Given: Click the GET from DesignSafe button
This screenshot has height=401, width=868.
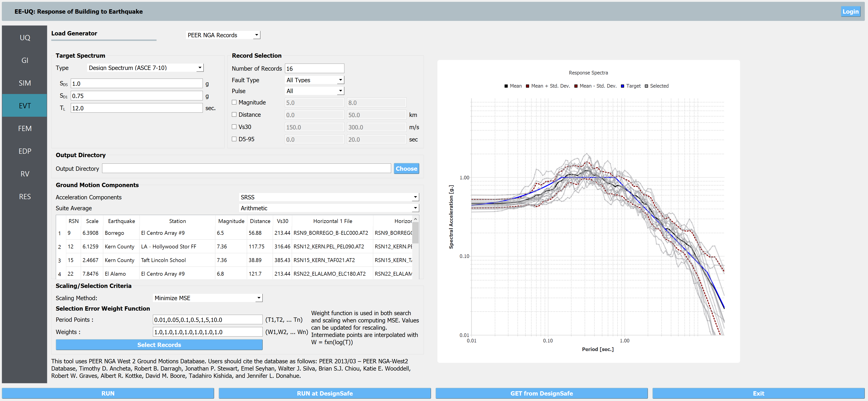Looking at the screenshot, I should pos(542,393).
